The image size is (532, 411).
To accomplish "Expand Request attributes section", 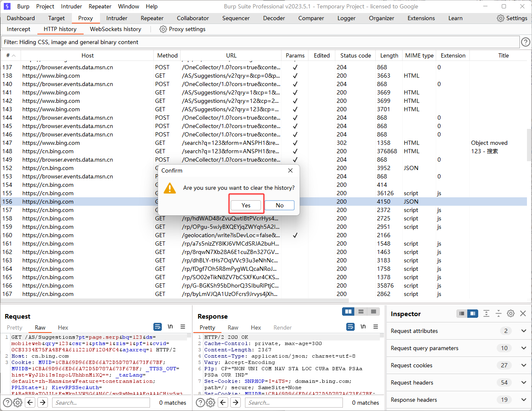I will 524,331.
